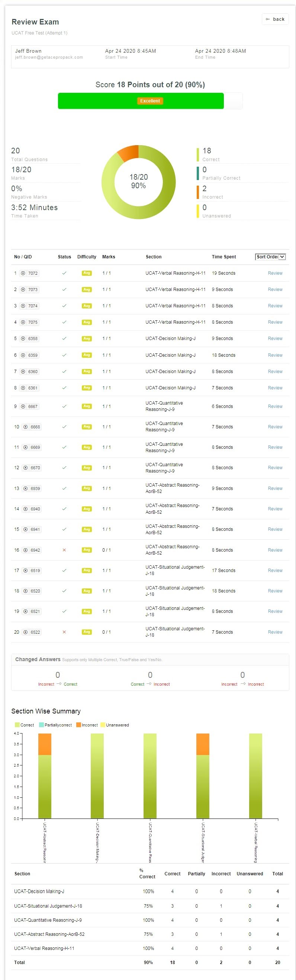This screenshot has height=980, width=296.
Task: Review question 6359 Decision Making
Action: pos(275,355)
